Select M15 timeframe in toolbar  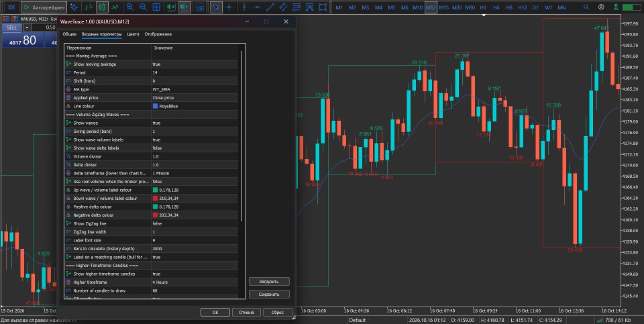click(443, 7)
